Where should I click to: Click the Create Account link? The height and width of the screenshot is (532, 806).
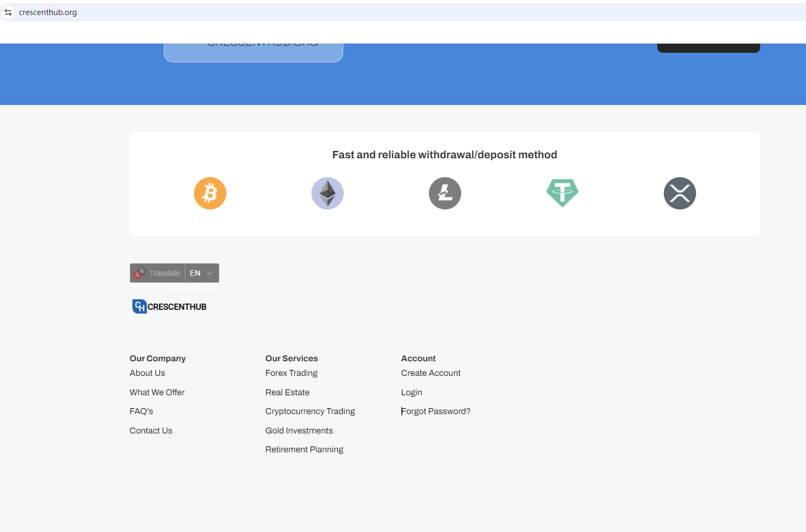point(431,373)
